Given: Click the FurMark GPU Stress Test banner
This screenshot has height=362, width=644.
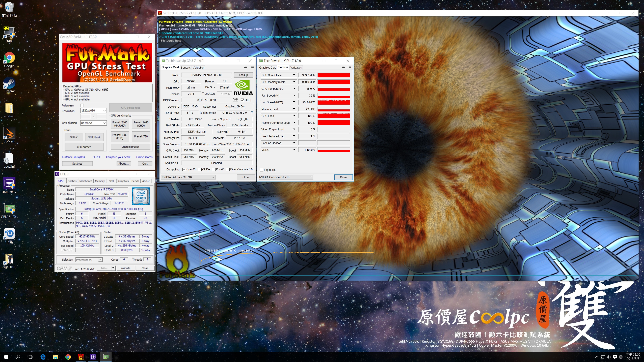Looking at the screenshot, I should 107,63.
